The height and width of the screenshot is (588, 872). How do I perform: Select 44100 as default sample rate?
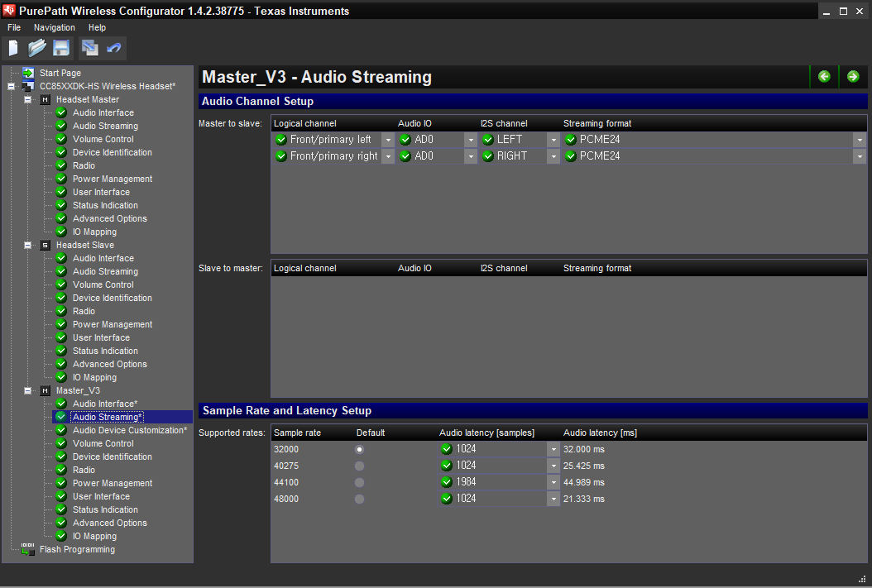[x=359, y=482]
